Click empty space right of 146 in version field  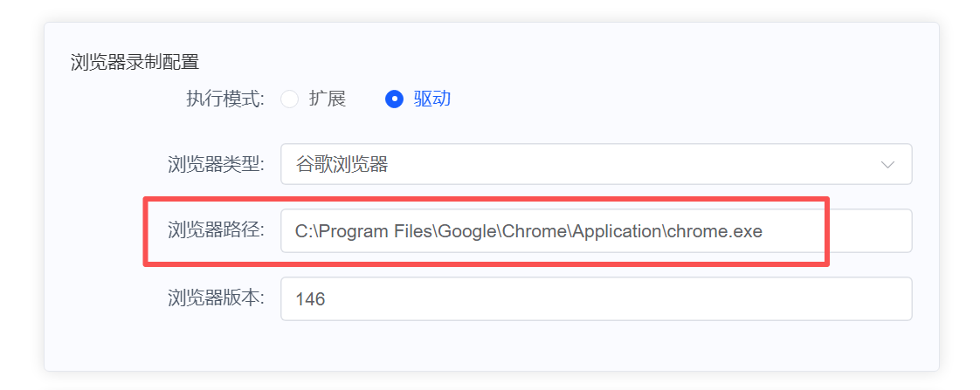click(611, 299)
